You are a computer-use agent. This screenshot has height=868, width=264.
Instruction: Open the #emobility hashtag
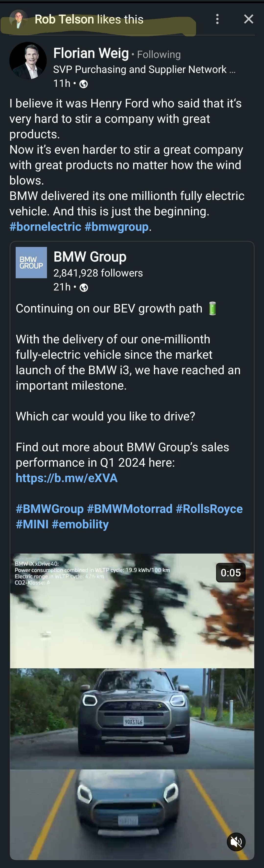pyautogui.click(x=80, y=524)
